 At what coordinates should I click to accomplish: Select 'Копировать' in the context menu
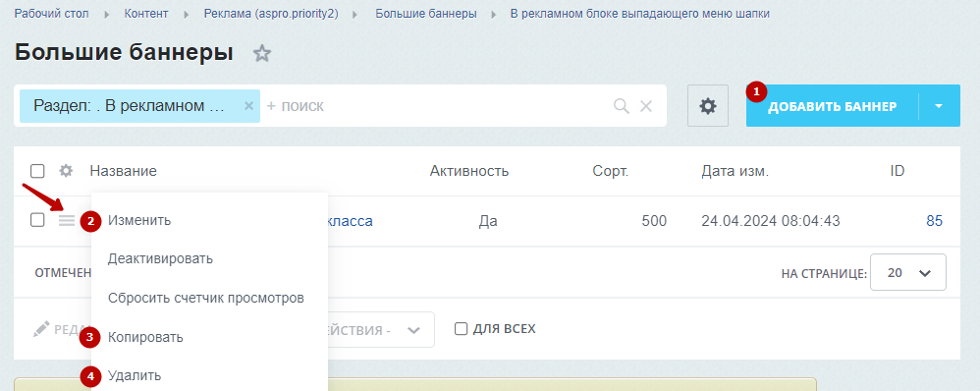(x=145, y=337)
